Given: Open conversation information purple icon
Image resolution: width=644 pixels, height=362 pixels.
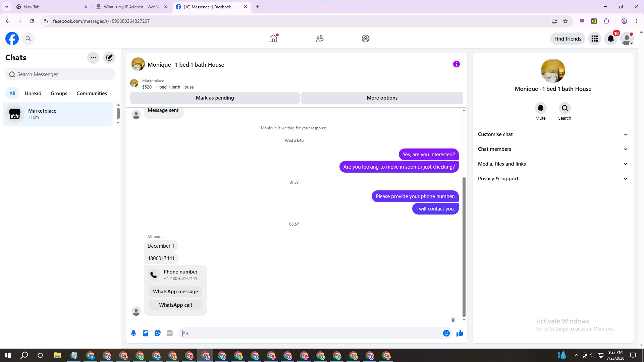Looking at the screenshot, I should click(x=457, y=64).
